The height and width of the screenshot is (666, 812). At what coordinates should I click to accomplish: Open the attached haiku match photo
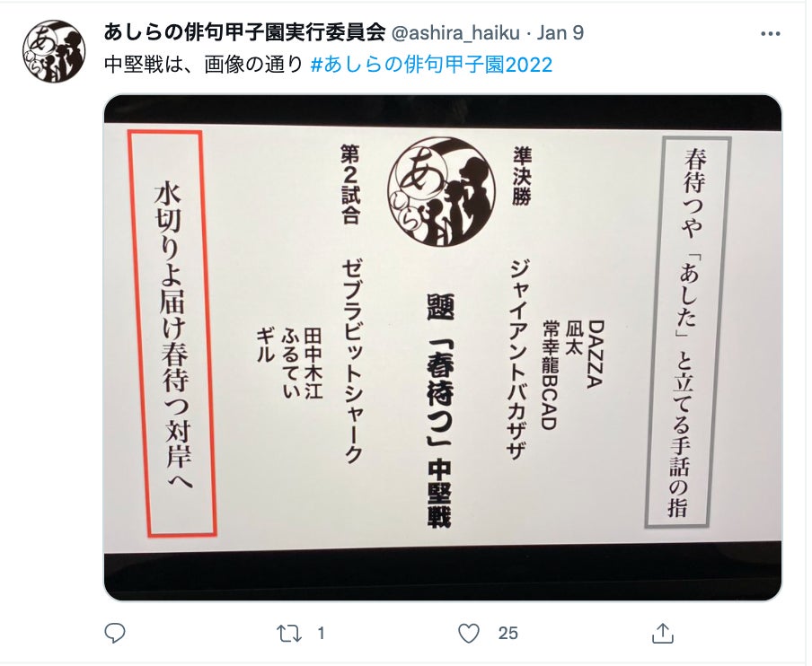click(443, 347)
